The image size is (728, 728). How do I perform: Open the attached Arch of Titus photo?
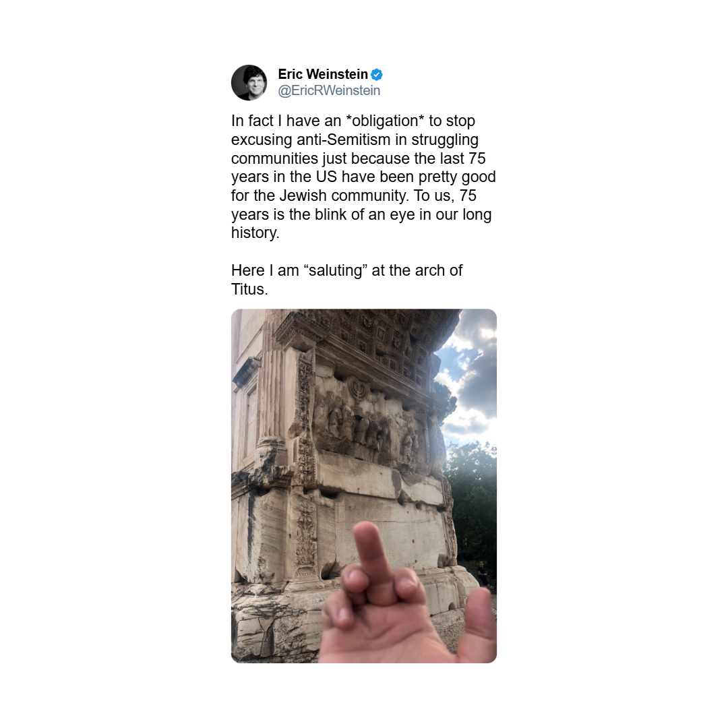click(364, 485)
